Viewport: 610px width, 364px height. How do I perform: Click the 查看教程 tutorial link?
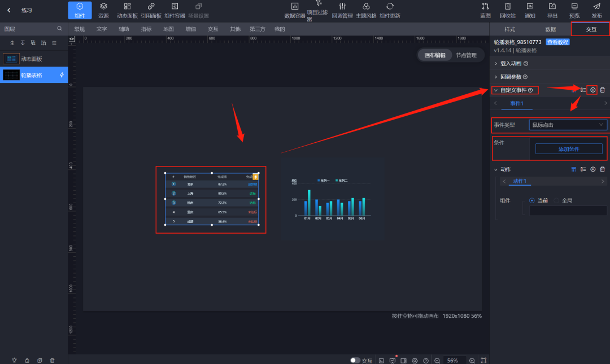tap(557, 42)
